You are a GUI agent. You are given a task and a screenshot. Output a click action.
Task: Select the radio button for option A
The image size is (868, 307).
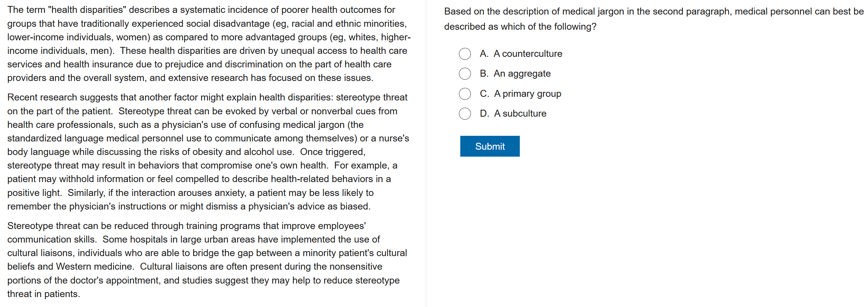point(465,54)
